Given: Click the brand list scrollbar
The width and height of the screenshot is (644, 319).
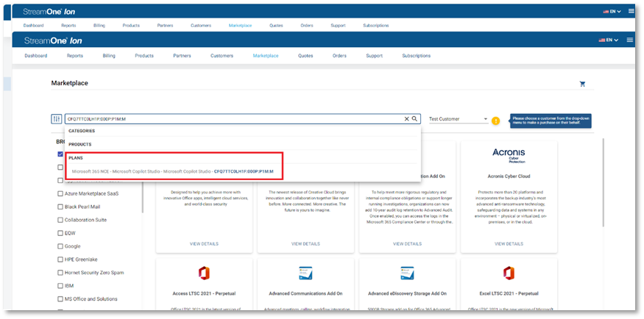Looking at the screenshot, I should point(143,196).
